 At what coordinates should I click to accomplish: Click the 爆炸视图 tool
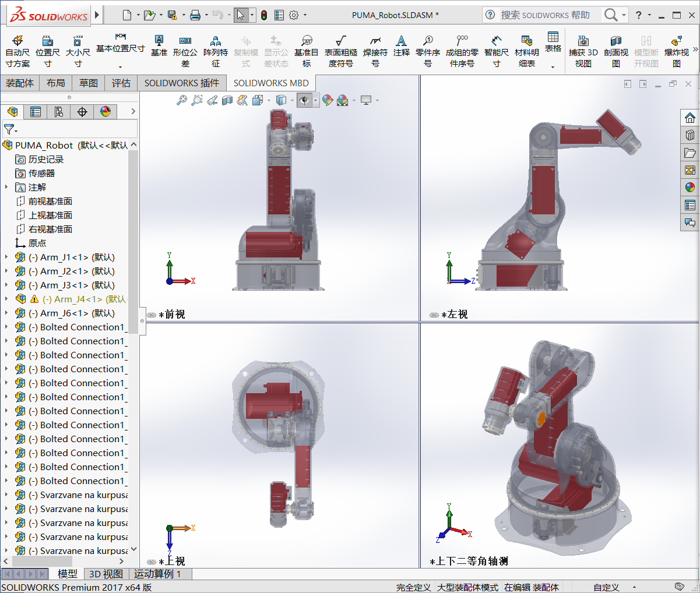pyautogui.click(x=677, y=51)
